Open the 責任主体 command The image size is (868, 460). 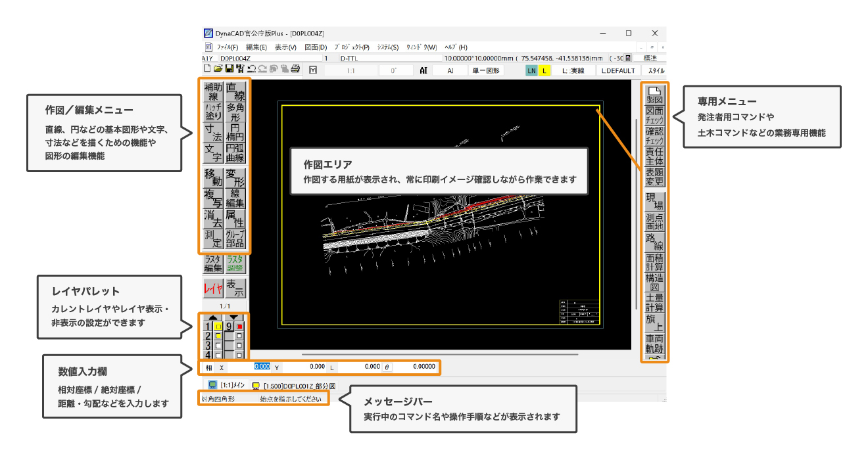click(x=654, y=156)
